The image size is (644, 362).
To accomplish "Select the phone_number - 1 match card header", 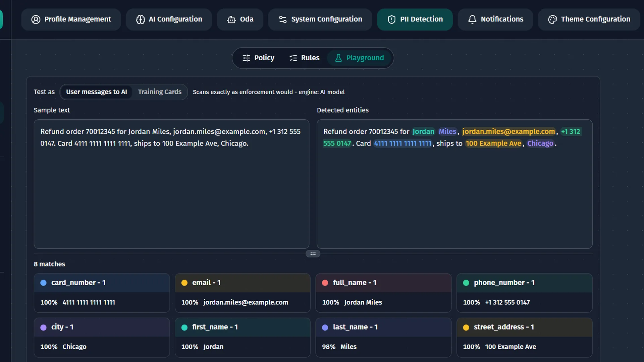I will (524, 283).
